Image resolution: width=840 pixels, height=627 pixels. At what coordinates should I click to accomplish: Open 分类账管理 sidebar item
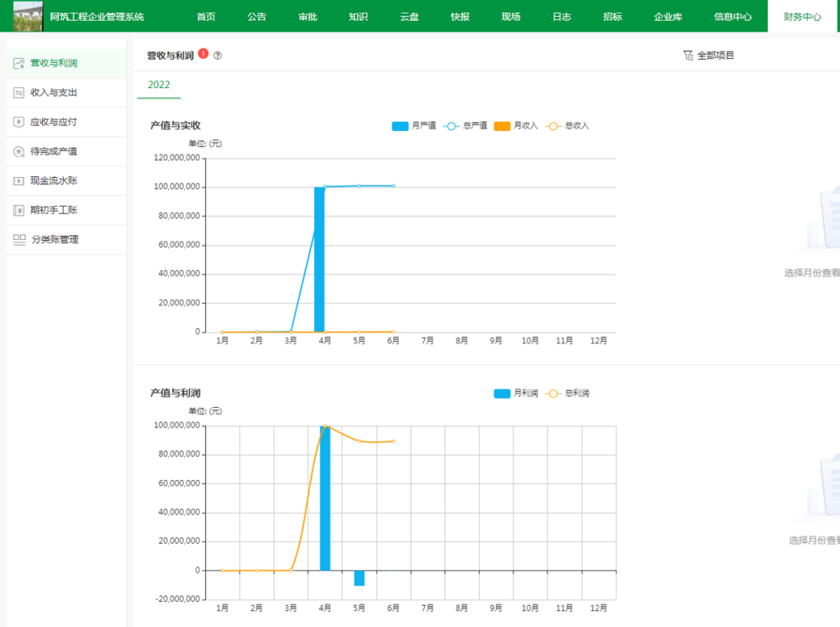click(x=66, y=240)
